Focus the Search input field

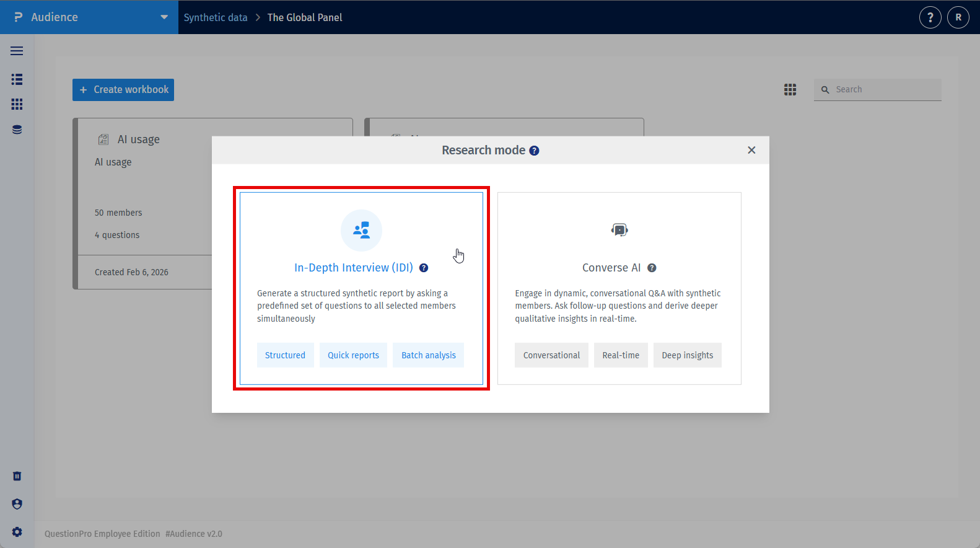point(878,90)
